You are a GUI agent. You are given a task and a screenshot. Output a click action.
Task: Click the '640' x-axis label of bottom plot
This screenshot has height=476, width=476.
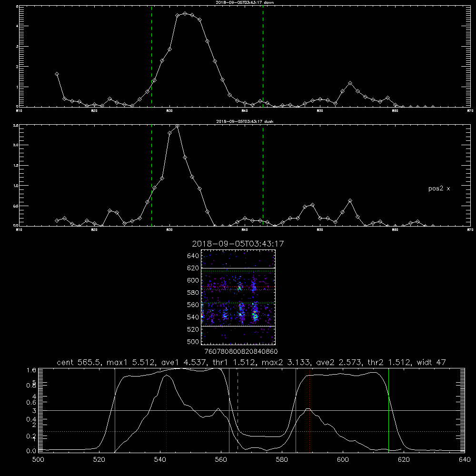click(x=465, y=460)
